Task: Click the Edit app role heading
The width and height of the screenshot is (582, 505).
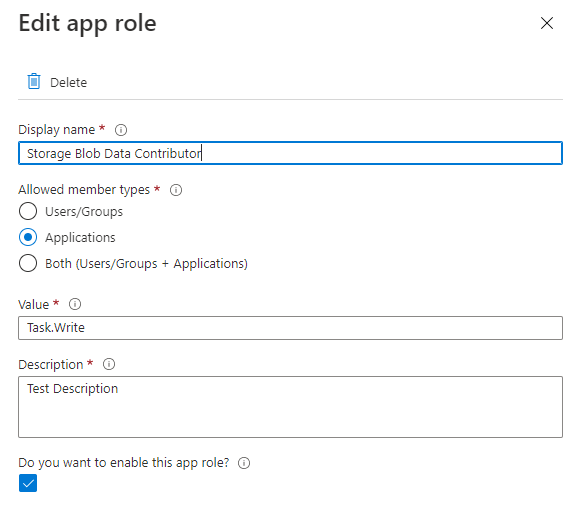Action: pos(87,23)
